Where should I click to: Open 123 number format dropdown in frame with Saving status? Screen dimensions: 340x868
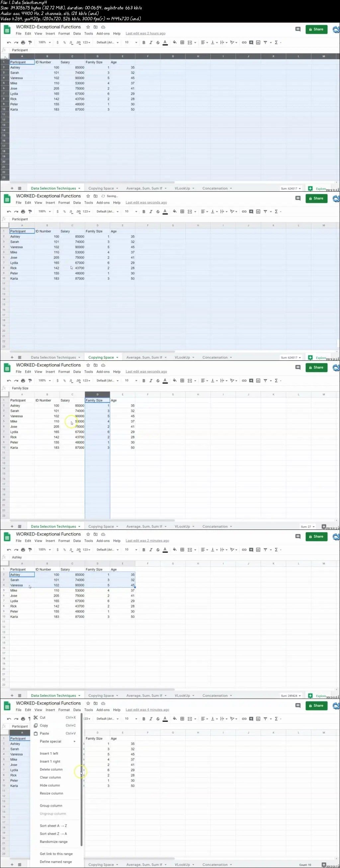coord(87,212)
